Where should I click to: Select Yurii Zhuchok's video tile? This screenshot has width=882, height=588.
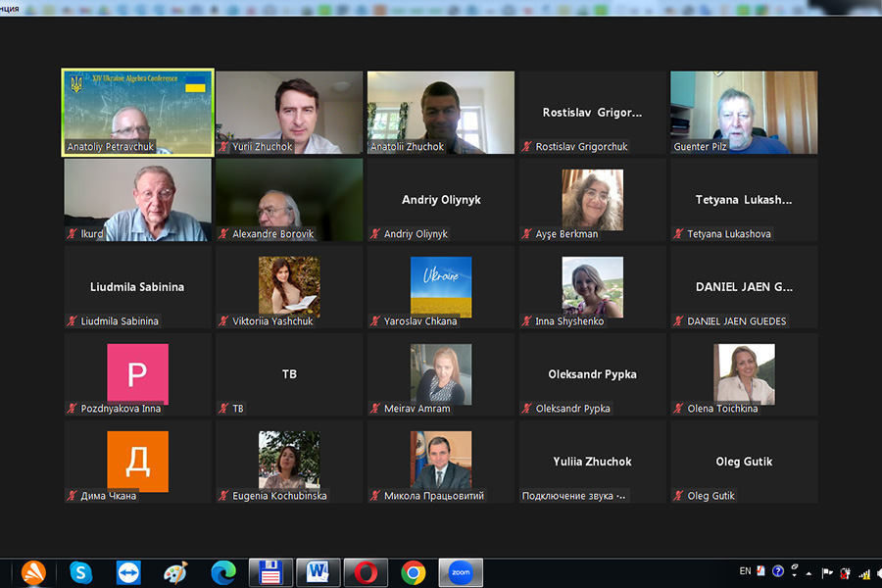click(x=289, y=113)
